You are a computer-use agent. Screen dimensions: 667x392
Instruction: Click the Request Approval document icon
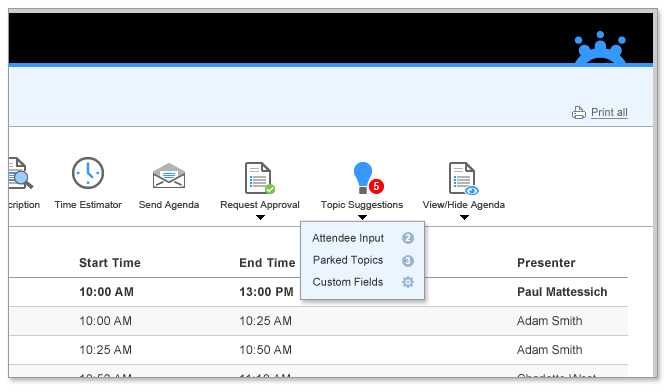[259, 178]
